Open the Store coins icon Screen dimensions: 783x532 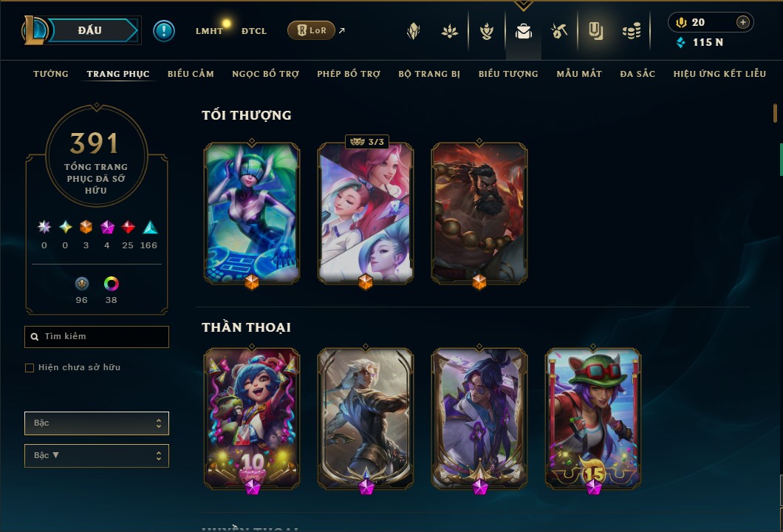tap(632, 32)
